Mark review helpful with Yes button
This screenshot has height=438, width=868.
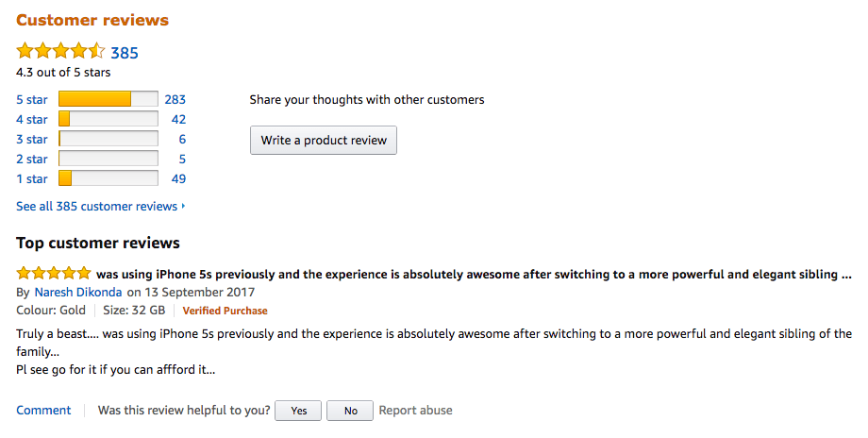click(x=299, y=411)
